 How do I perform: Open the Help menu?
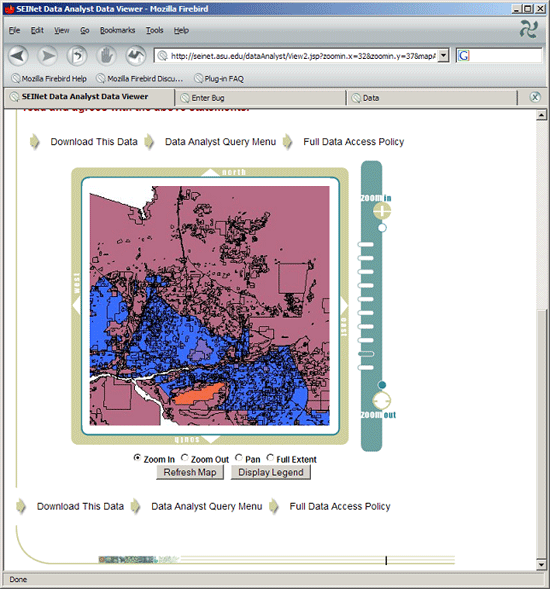point(181,30)
